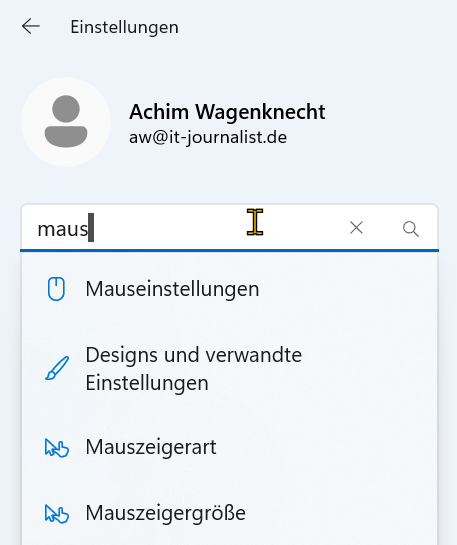The width and height of the screenshot is (457, 545).
Task: Choose the Mauszeigergröße suggestion
Action: pyautogui.click(x=229, y=513)
